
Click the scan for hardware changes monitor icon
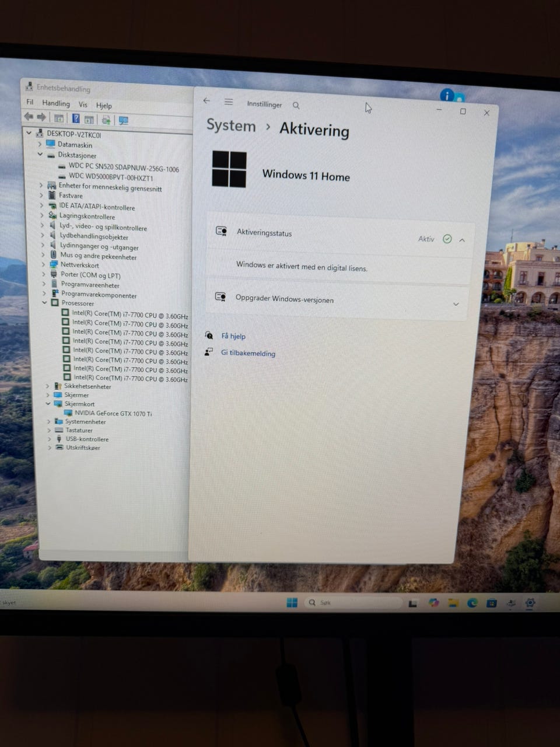click(123, 120)
